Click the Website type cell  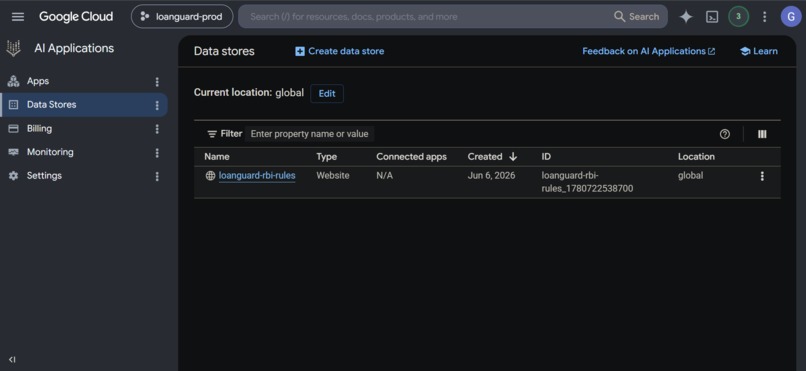point(333,176)
